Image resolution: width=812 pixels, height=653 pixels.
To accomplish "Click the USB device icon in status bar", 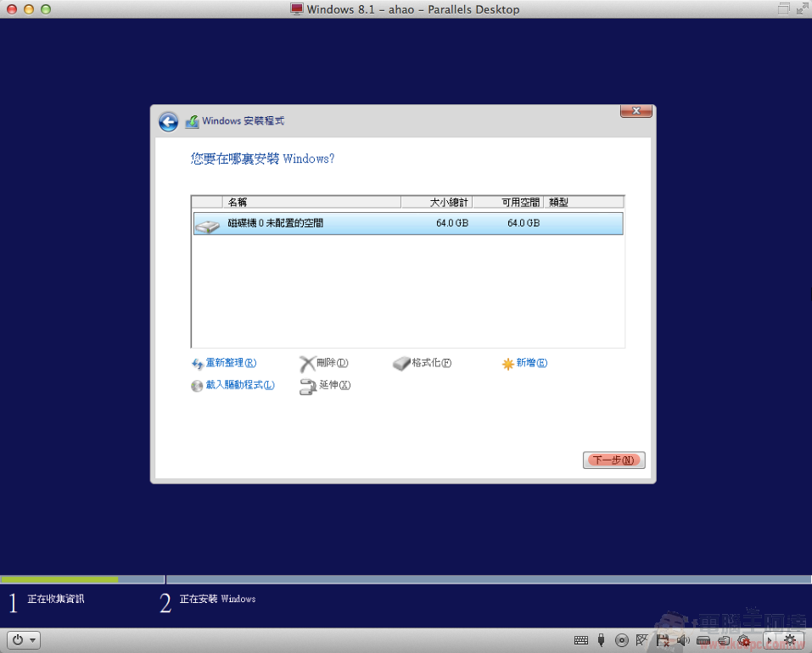I will pos(601,640).
